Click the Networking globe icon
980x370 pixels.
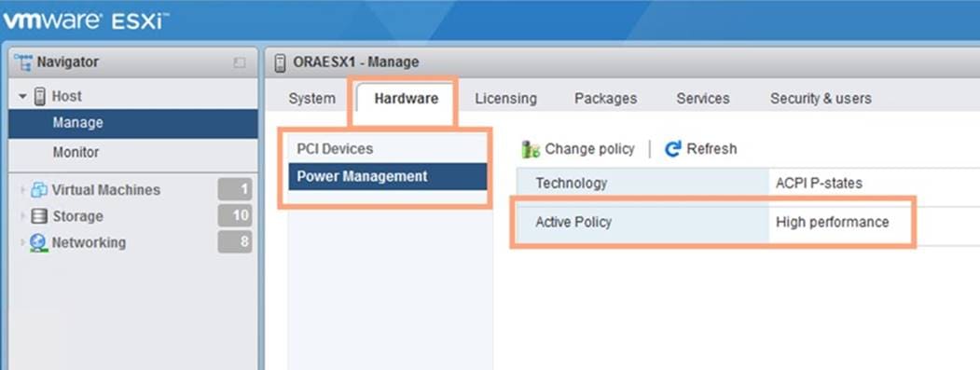39,243
